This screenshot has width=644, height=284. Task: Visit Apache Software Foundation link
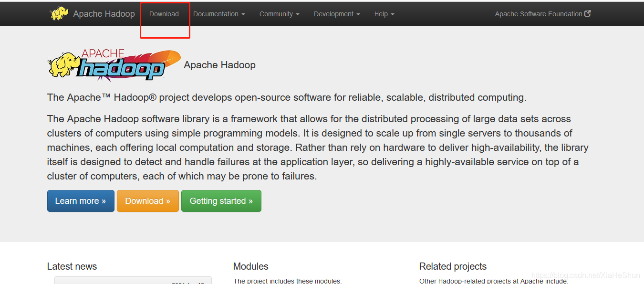pos(543,14)
